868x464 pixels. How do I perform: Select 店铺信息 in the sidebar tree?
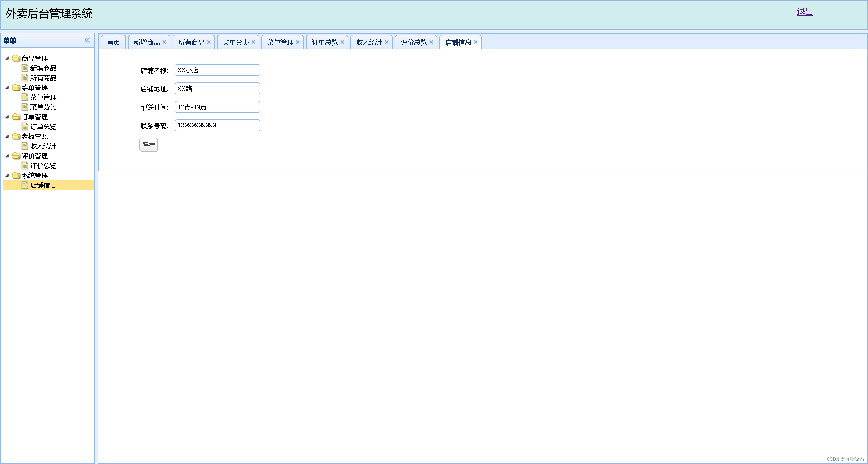coord(43,185)
